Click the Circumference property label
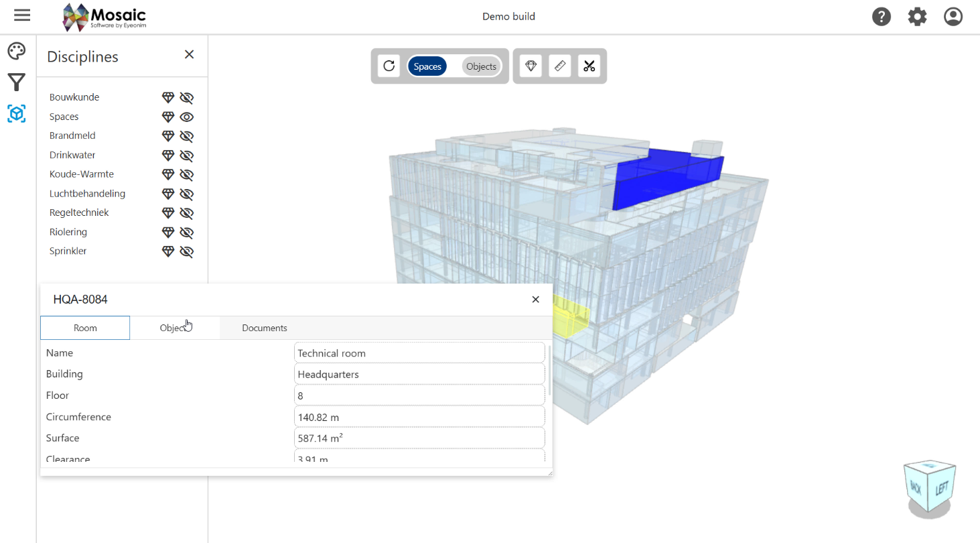The height and width of the screenshot is (543, 980). [x=78, y=417]
